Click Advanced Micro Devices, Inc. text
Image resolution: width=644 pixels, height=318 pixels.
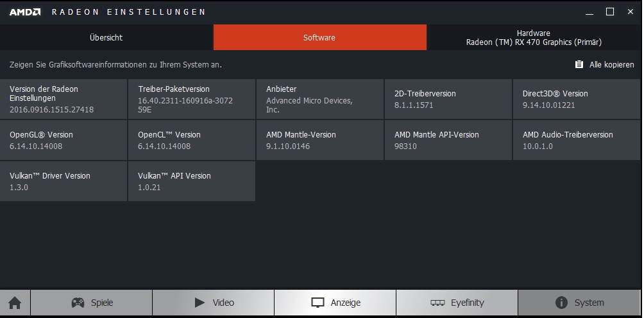(x=309, y=105)
